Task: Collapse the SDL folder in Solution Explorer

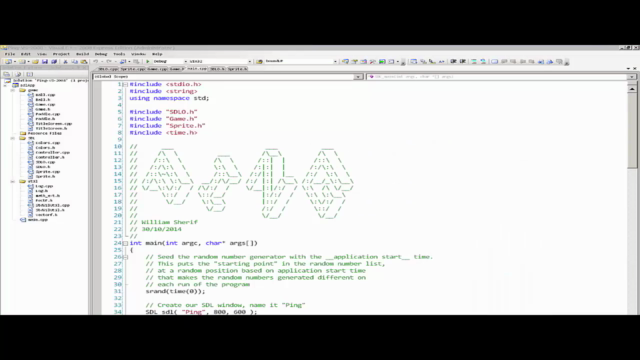Action: click(13, 138)
